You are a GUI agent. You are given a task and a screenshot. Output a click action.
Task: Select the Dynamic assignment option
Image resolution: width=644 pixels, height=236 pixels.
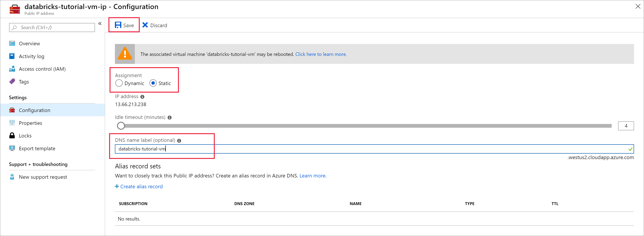[x=119, y=83]
